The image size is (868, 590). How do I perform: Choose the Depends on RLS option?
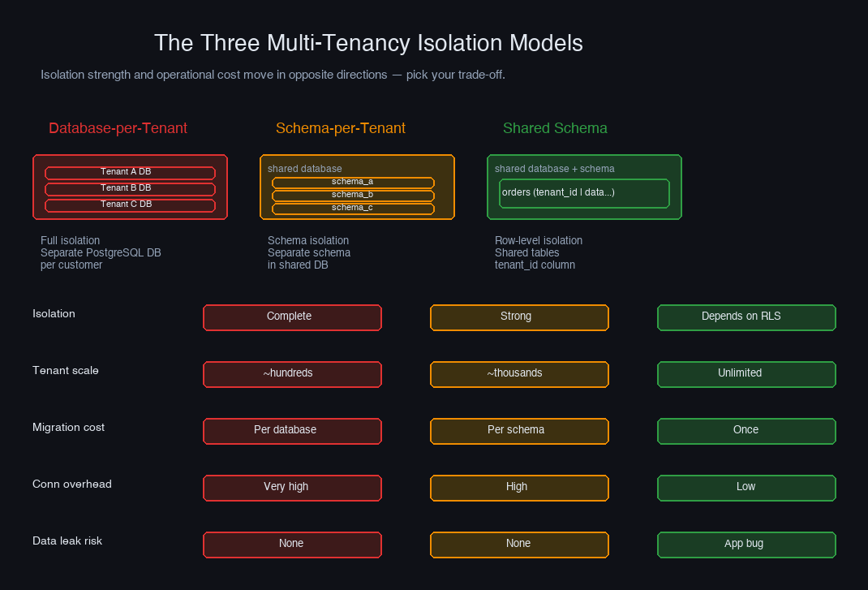pyautogui.click(x=746, y=317)
